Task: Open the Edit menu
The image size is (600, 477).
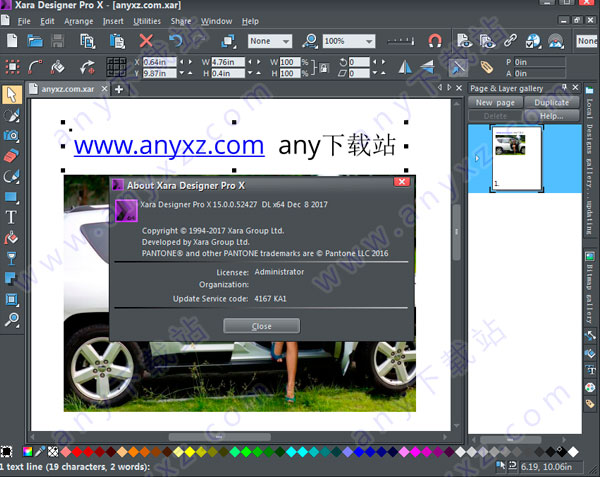Action: 47,21
